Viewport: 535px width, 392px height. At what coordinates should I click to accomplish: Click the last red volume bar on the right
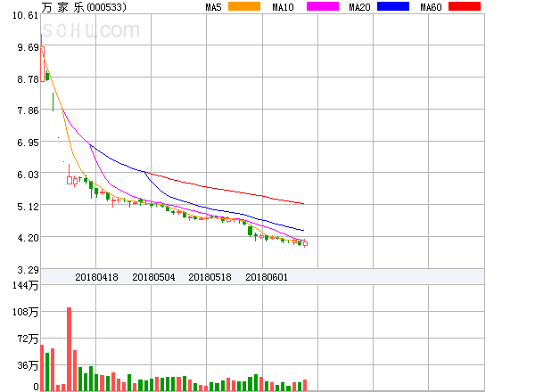click(305, 385)
